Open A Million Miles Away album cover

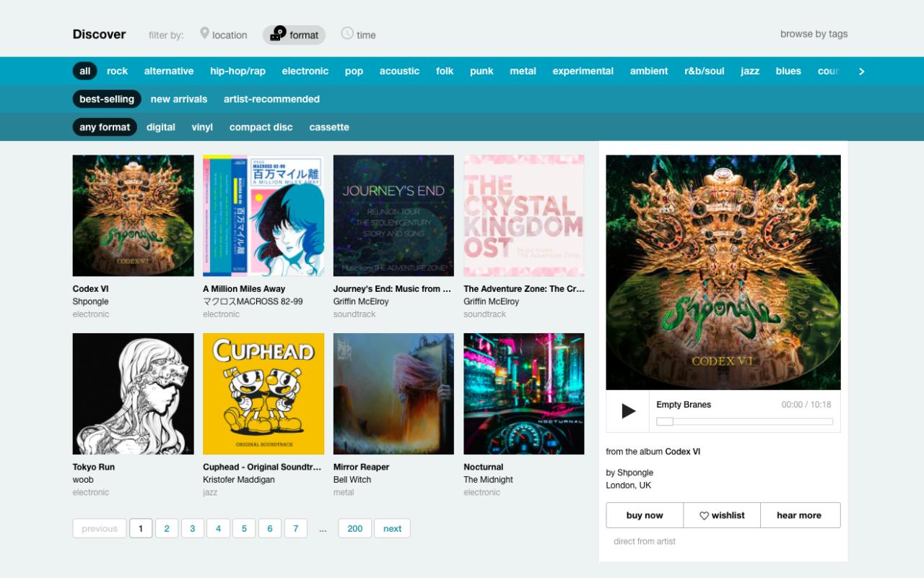(263, 216)
